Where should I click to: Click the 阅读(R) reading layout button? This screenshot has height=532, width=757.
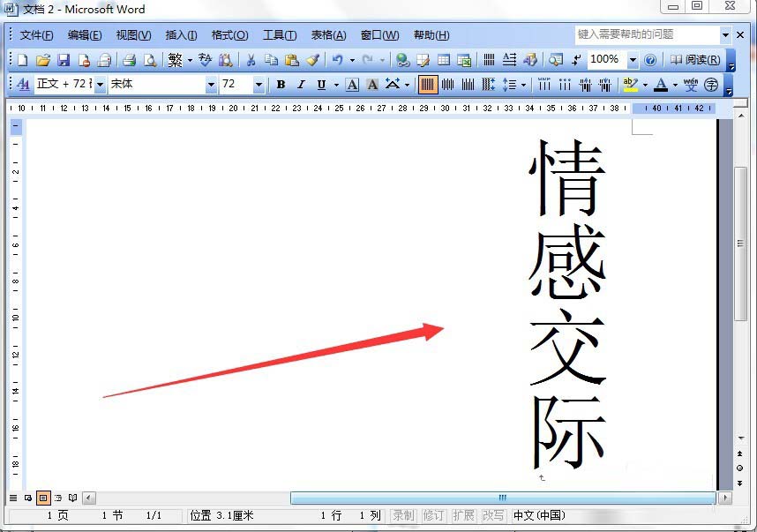pos(695,60)
